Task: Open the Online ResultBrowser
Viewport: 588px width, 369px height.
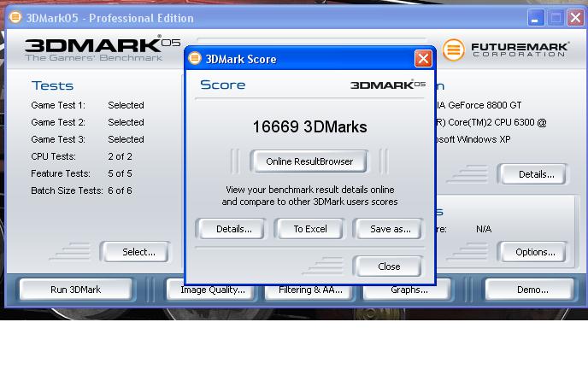Action: pyautogui.click(x=309, y=161)
